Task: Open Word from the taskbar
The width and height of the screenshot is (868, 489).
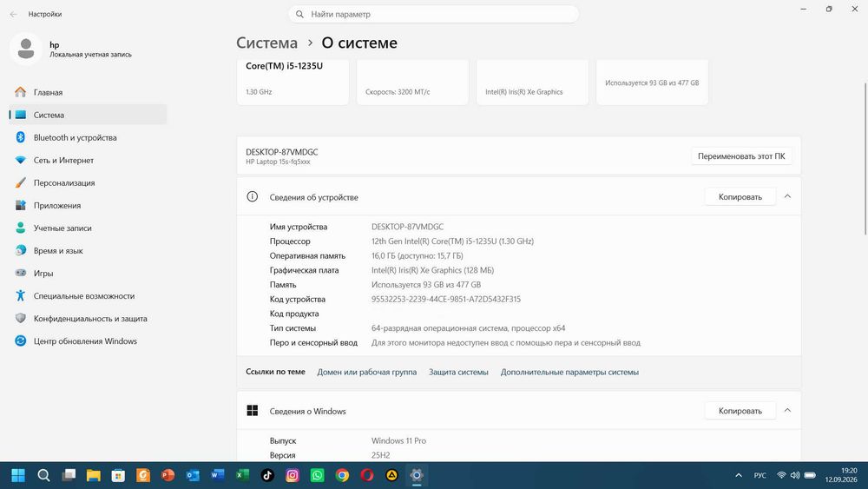Action: coord(218,475)
